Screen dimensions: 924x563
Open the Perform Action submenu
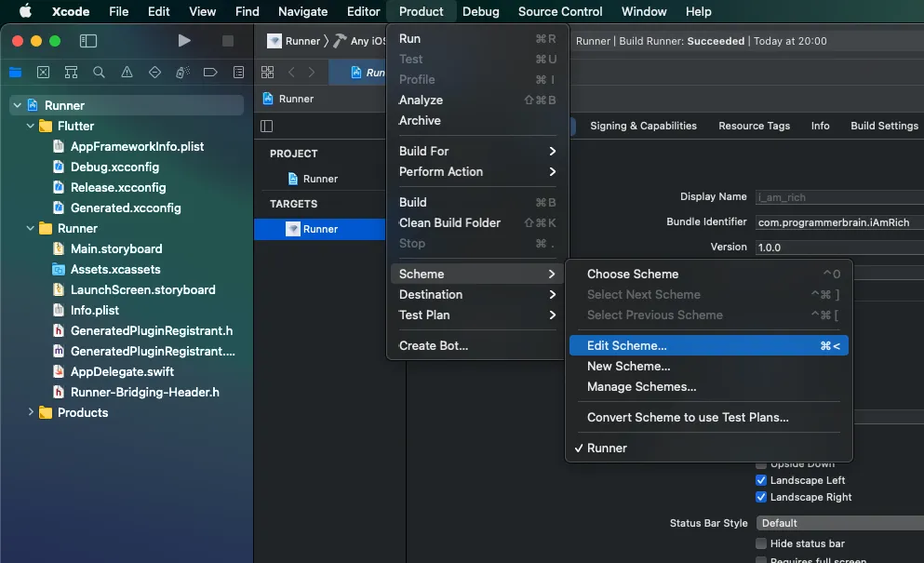point(477,171)
